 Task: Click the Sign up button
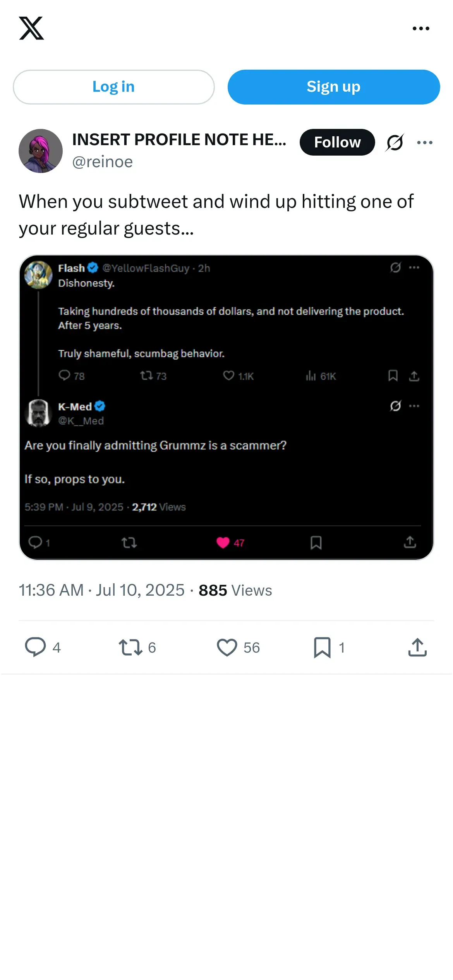tap(333, 87)
